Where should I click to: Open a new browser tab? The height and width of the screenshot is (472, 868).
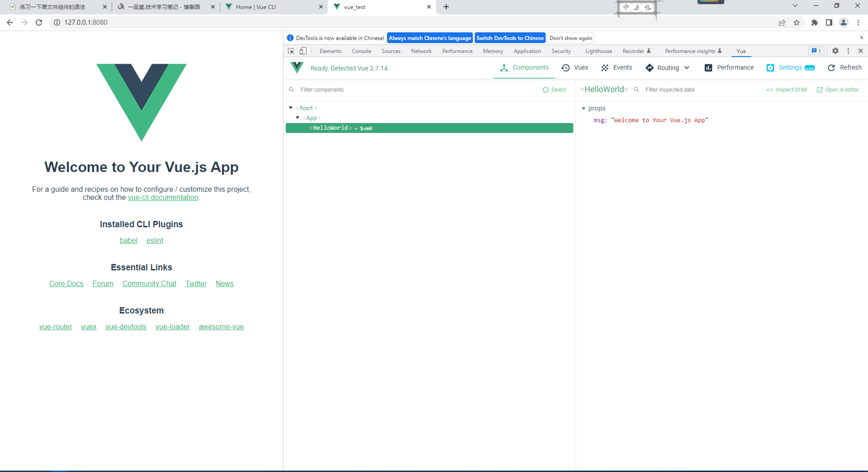point(446,7)
